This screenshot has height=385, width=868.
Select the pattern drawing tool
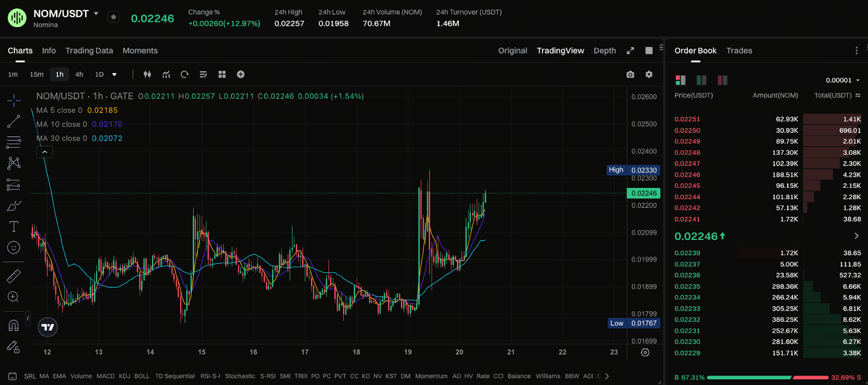tap(14, 163)
